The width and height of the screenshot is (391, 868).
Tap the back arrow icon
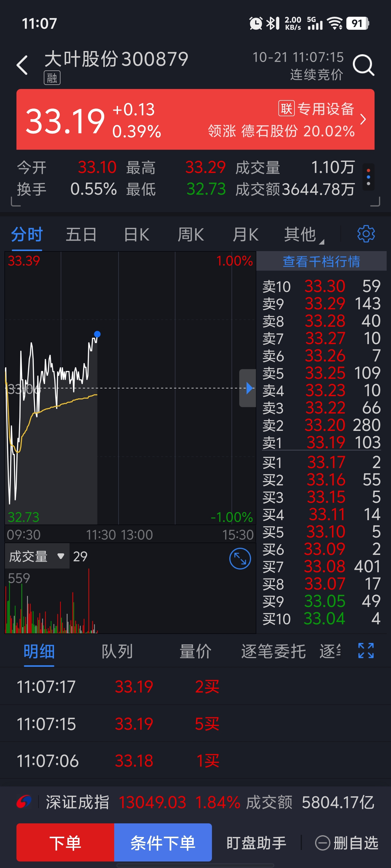click(x=22, y=65)
